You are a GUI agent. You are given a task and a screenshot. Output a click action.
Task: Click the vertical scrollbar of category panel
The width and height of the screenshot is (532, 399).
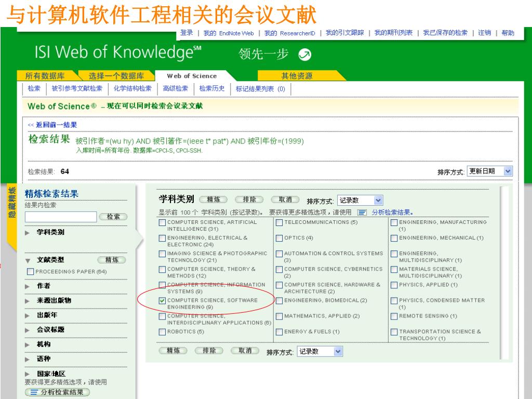504,272
